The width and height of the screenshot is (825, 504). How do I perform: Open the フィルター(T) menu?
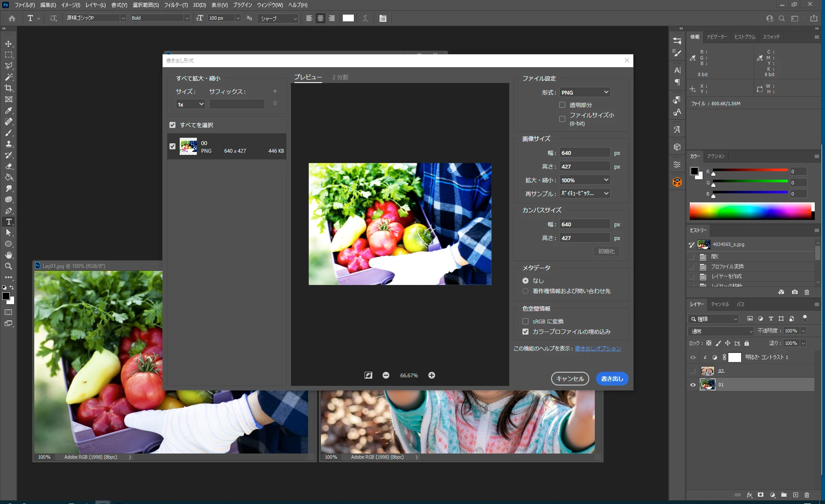[176, 5]
